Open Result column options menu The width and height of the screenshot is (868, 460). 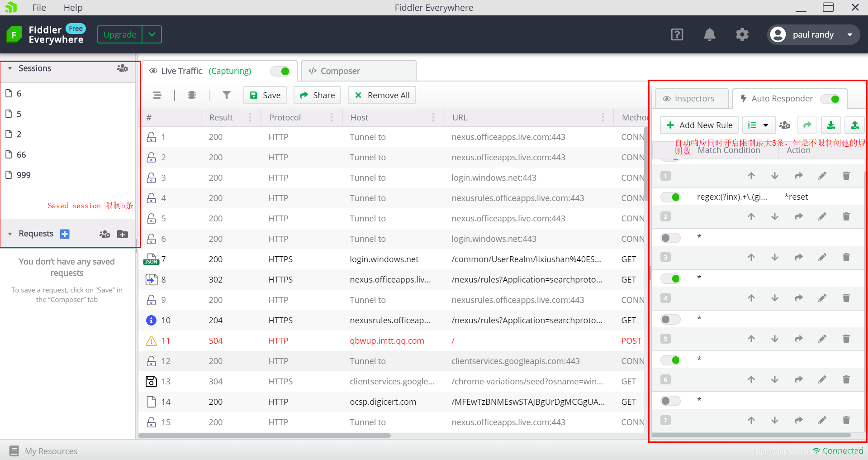[250, 117]
